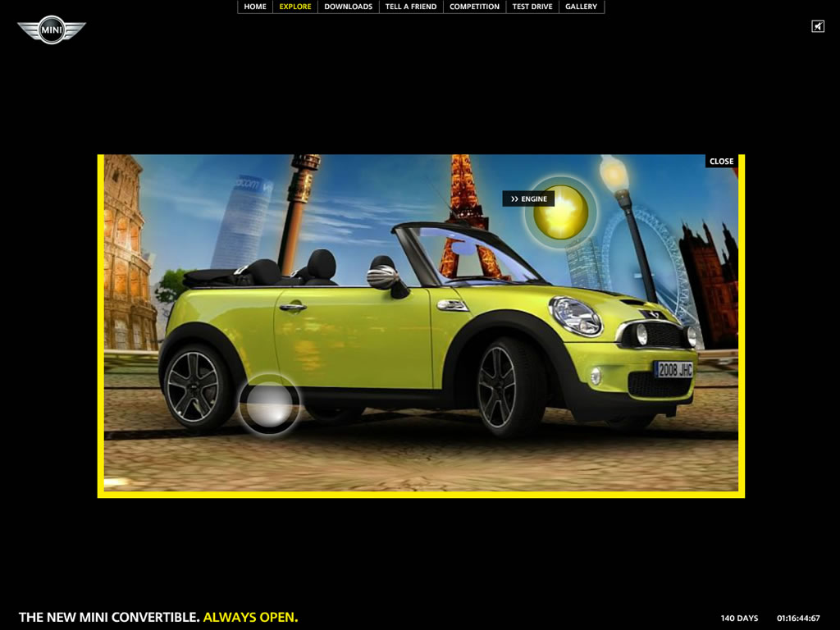Open the GALLERY menu item

tap(581, 7)
